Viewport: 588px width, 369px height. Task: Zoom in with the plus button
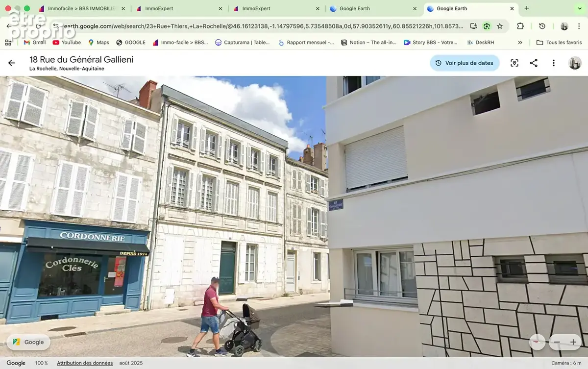[573, 342]
